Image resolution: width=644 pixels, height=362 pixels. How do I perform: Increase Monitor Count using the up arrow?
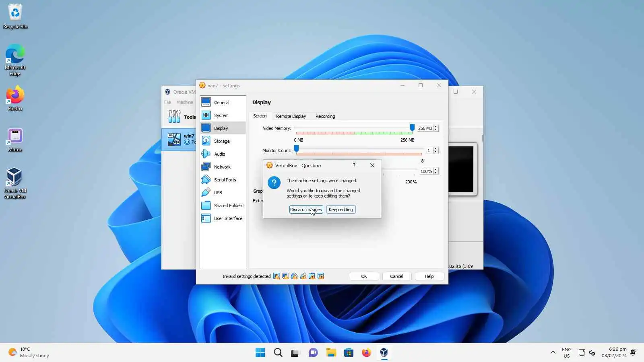tap(436, 149)
